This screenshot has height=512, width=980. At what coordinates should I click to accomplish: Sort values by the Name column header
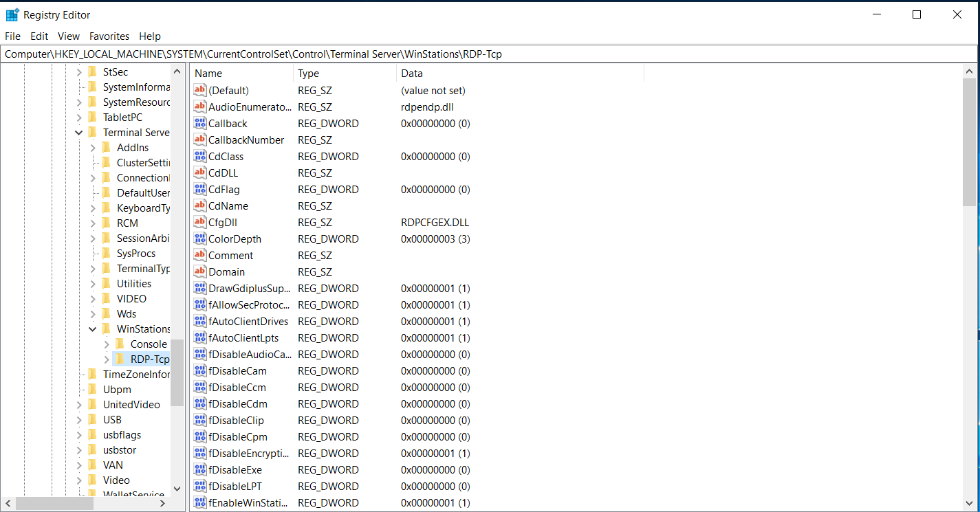click(242, 74)
